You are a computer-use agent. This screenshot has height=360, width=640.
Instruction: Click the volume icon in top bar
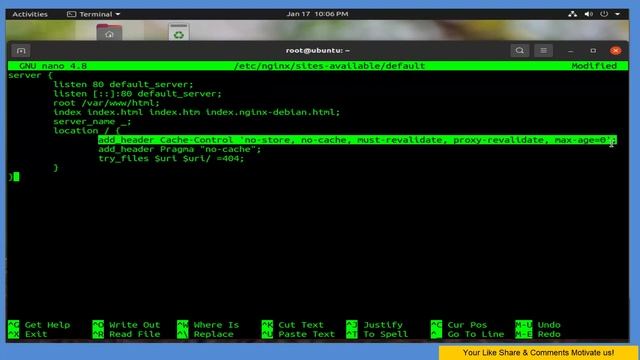588,14
